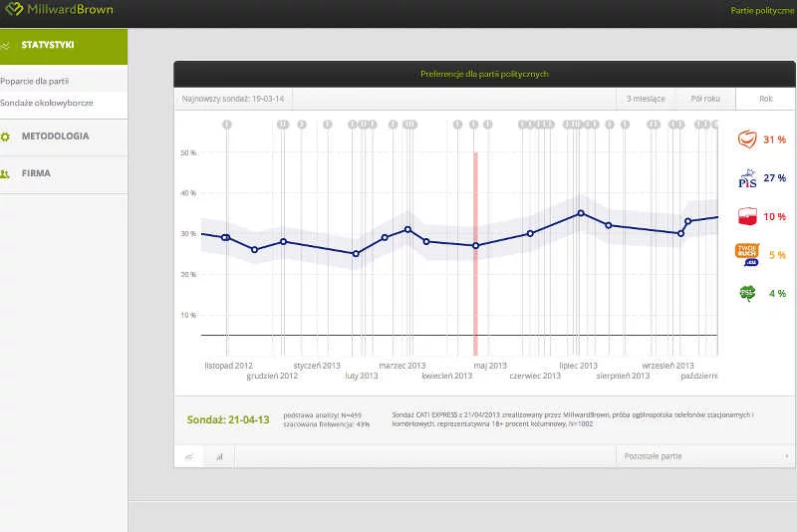The width and height of the screenshot is (797, 532).
Task: Click the czerwiec 2013 axis label
Action: click(x=535, y=376)
